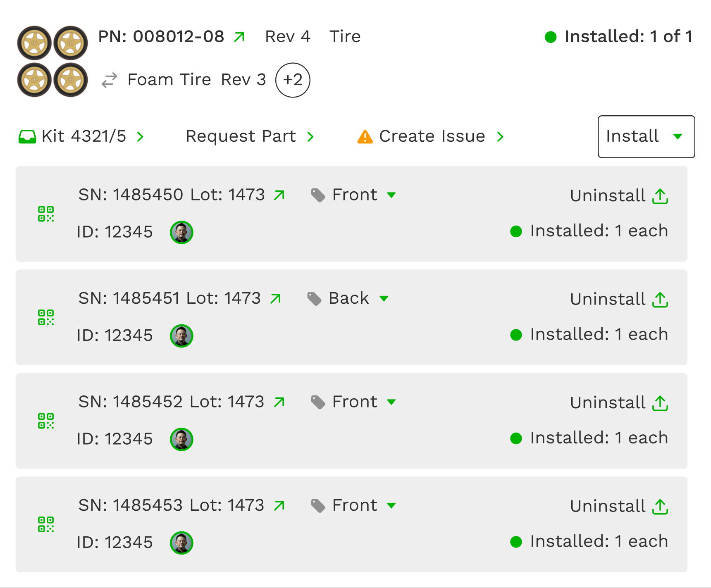711x588 pixels.
Task: Click Create Issue with warning icon
Action: pyautogui.click(x=431, y=136)
